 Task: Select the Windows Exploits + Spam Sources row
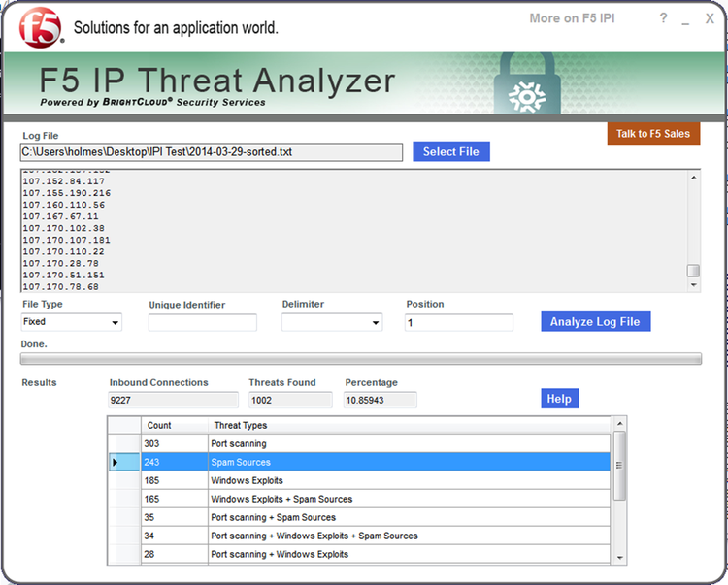pyautogui.click(x=359, y=499)
